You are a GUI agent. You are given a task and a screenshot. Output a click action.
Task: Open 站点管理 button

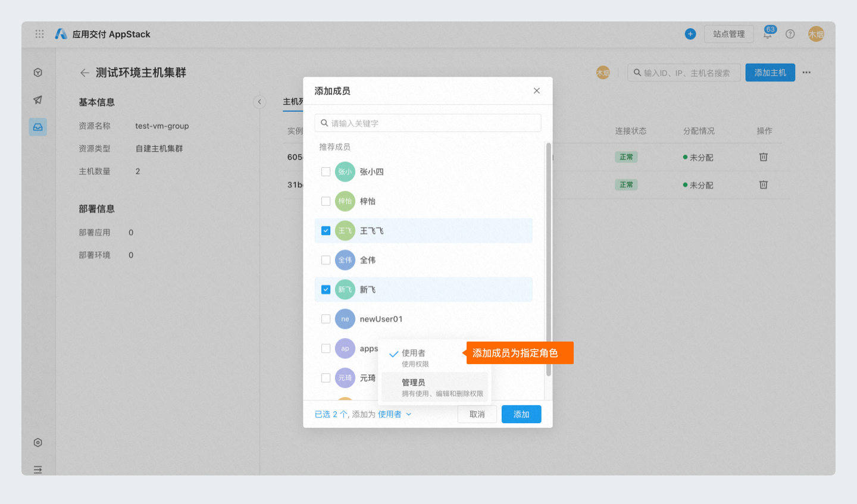729,34
